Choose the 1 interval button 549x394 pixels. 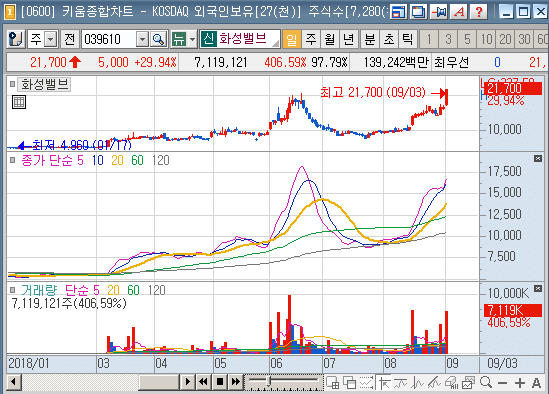point(429,39)
